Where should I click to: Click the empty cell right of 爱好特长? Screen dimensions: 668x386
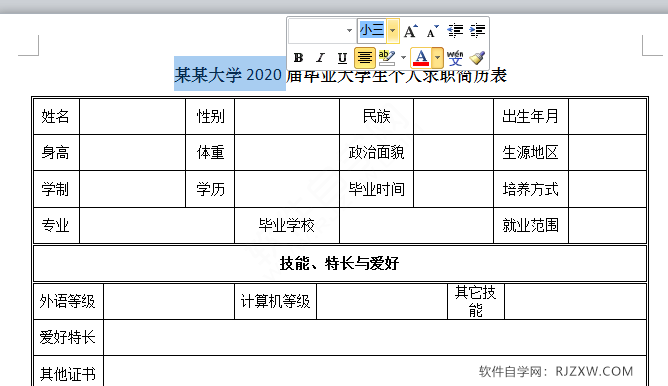(x=375, y=337)
